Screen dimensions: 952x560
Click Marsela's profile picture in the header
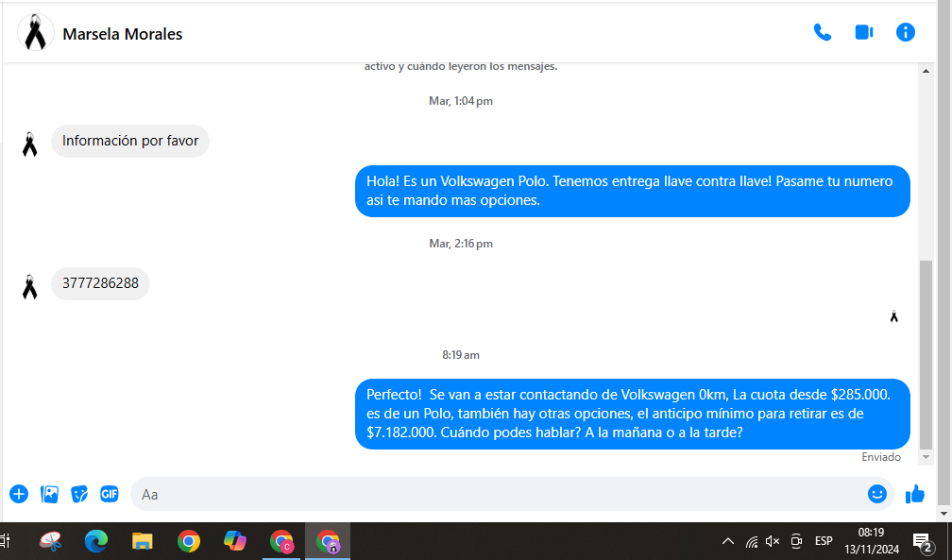coord(35,33)
